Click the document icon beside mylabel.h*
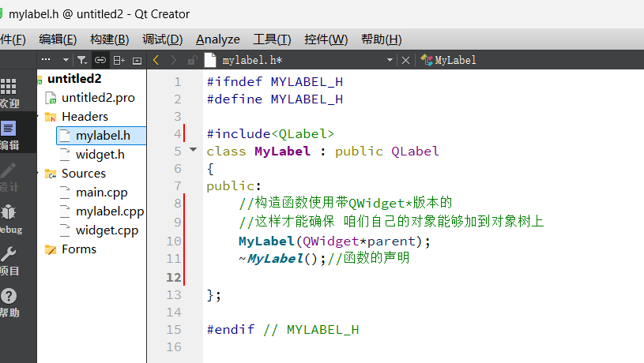The image size is (644, 363). [x=210, y=60]
